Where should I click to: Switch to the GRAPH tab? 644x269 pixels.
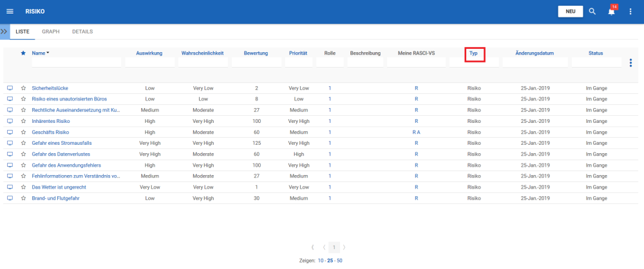50,32
